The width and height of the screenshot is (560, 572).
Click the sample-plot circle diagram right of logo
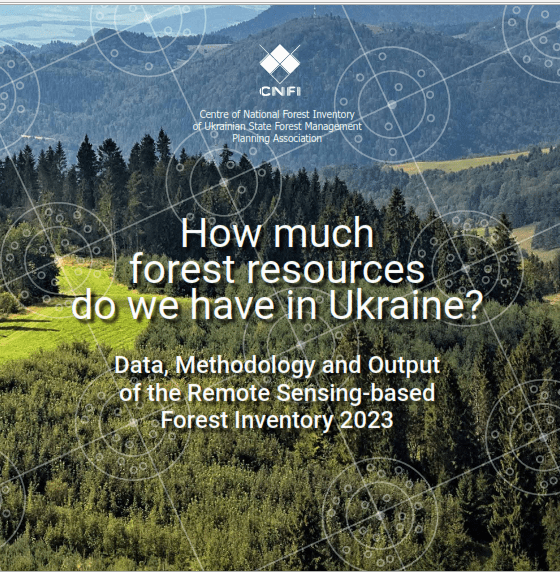(x=392, y=105)
